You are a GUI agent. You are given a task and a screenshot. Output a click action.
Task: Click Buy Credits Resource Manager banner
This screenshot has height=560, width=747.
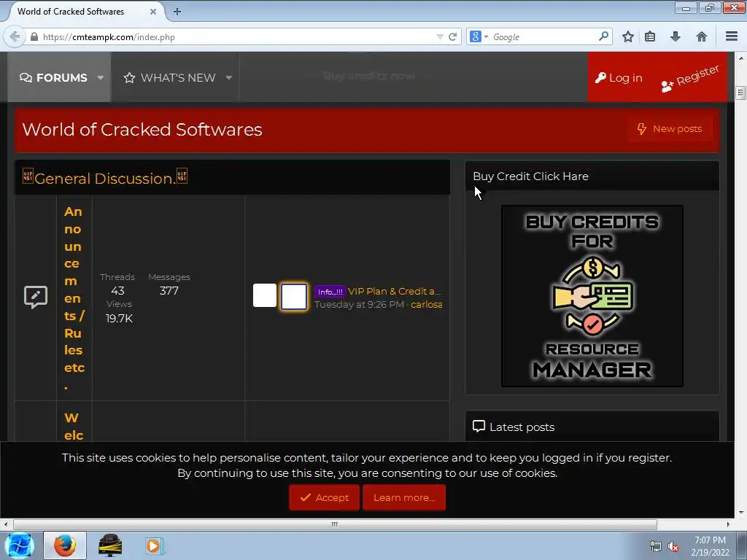click(x=592, y=296)
